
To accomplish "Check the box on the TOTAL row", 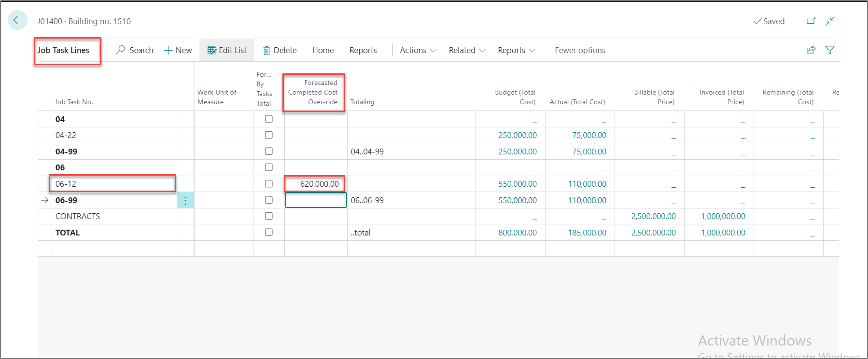I will (269, 232).
